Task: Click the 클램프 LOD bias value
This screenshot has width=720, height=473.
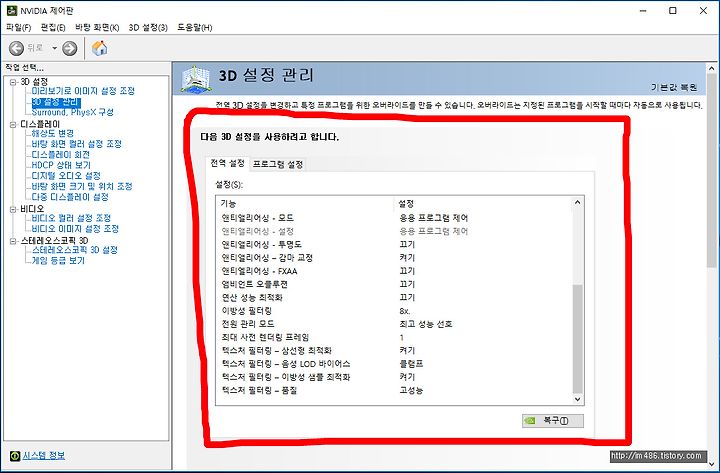Action: tap(411, 364)
